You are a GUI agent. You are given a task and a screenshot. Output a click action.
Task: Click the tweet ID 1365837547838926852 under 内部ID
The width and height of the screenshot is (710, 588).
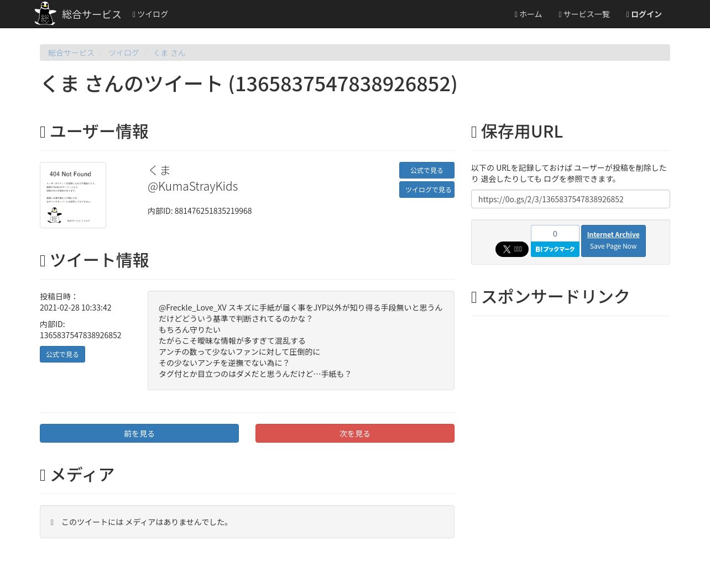click(81, 335)
